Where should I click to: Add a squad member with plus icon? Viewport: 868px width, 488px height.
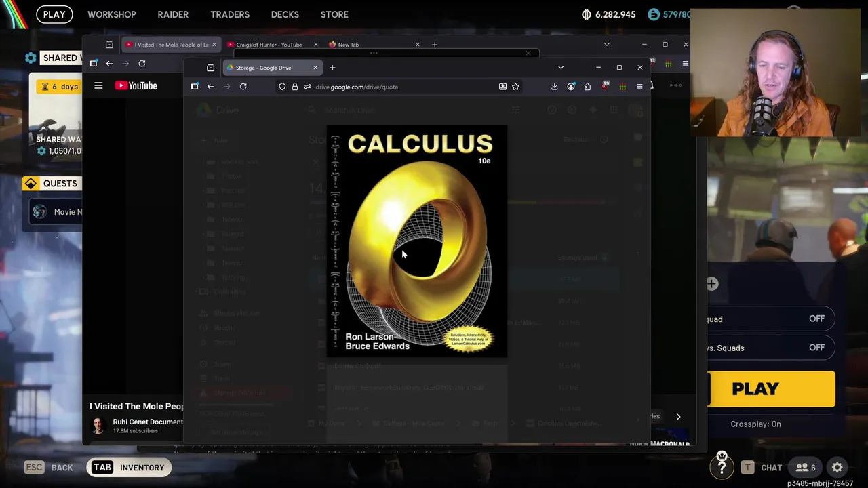(x=712, y=284)
